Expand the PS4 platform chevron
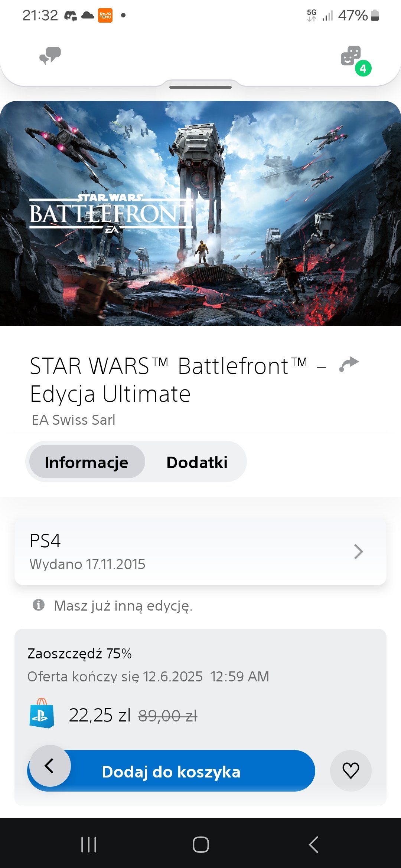Viewport: 401px width, 868px height. coord(358,552)
